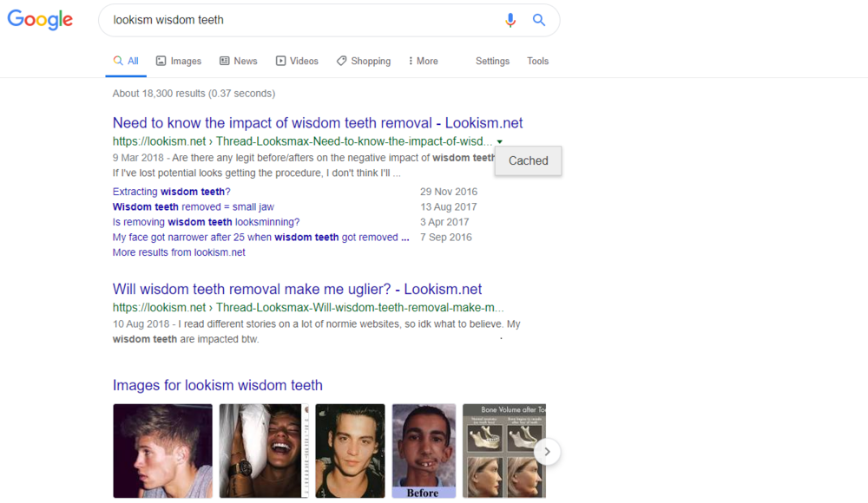Open sitelink 'Wisdom teeth removed = small jaw'
This screenshot has width=868, height=503.
click(x=194, y=207)
